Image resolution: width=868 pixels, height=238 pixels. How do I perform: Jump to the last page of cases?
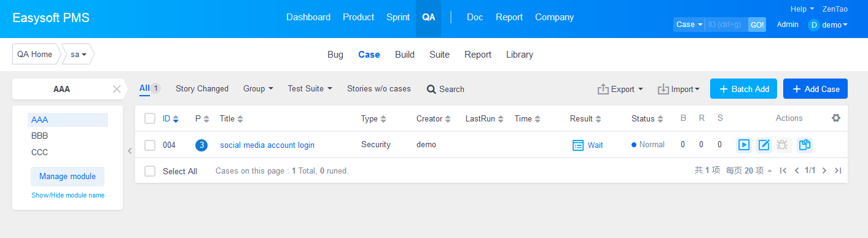pyautogui.click(x=838, y=171)
